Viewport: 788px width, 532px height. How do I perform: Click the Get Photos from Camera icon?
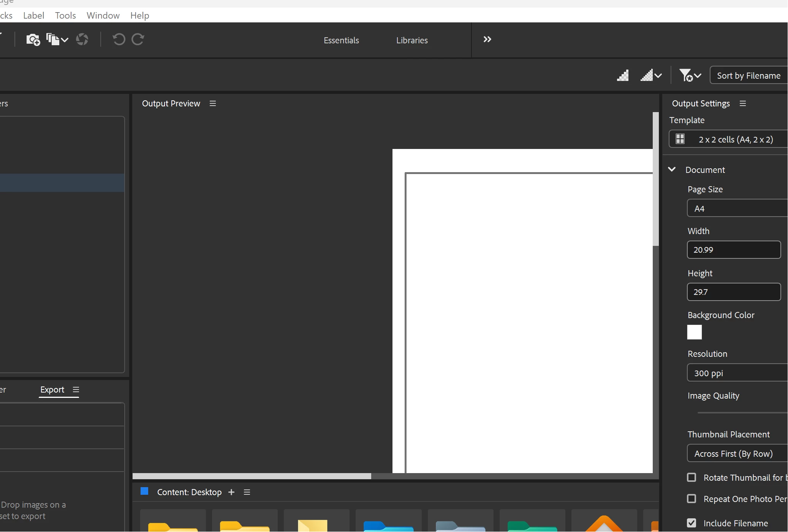(x=33, y=40)
